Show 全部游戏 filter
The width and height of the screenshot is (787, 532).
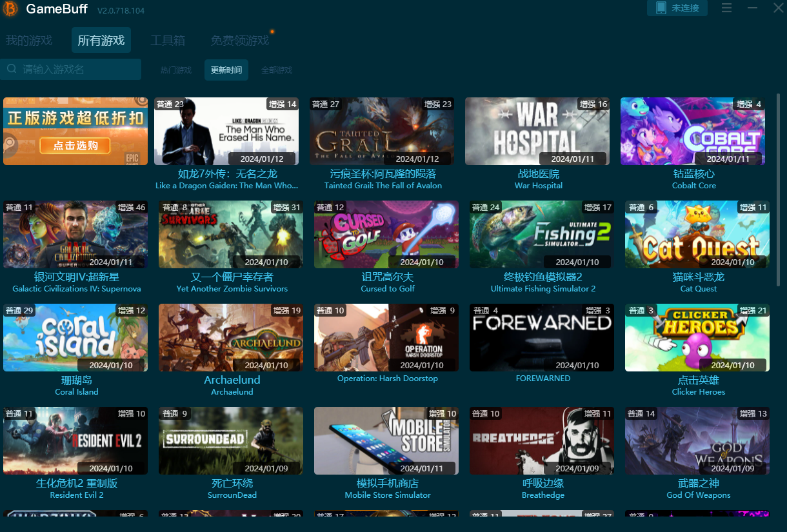(277, 70)
